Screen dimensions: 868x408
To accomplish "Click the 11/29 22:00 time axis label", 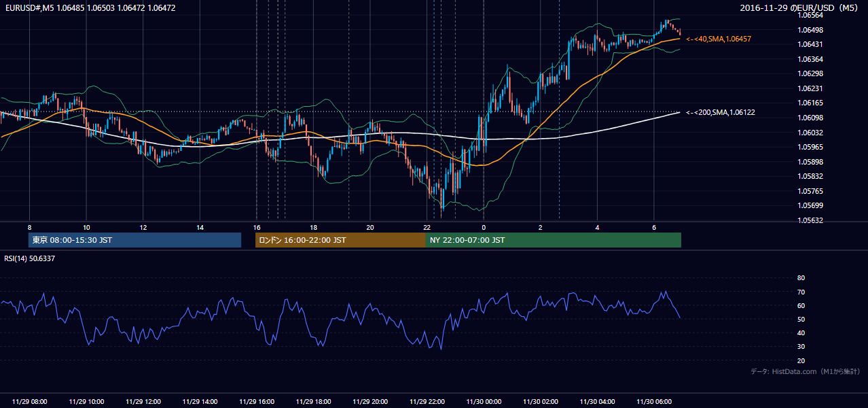I will point(427,402).
